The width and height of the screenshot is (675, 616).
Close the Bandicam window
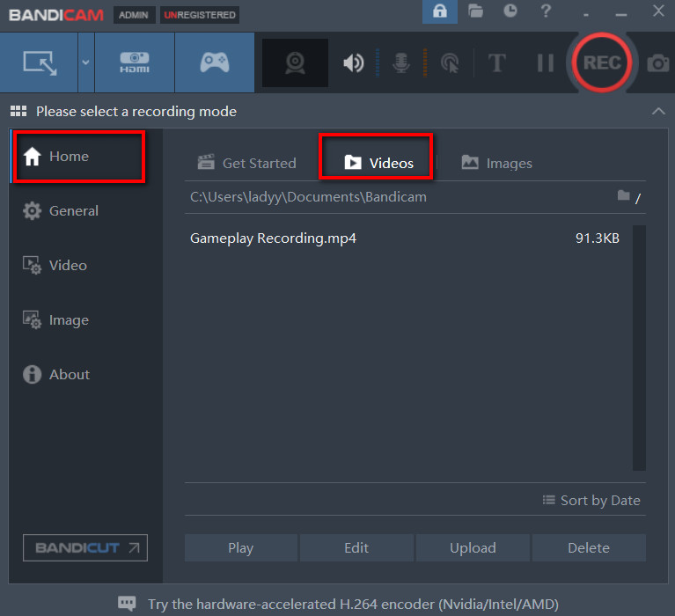click(658, 11)
